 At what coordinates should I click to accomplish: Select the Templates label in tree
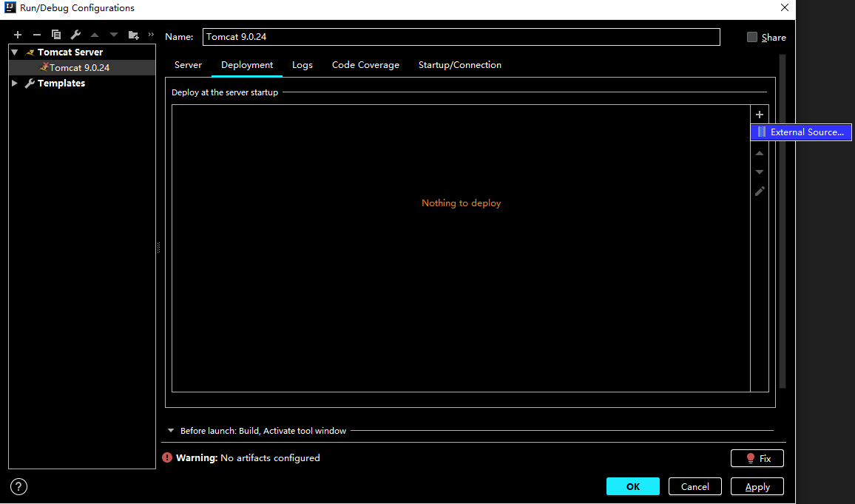61,84
